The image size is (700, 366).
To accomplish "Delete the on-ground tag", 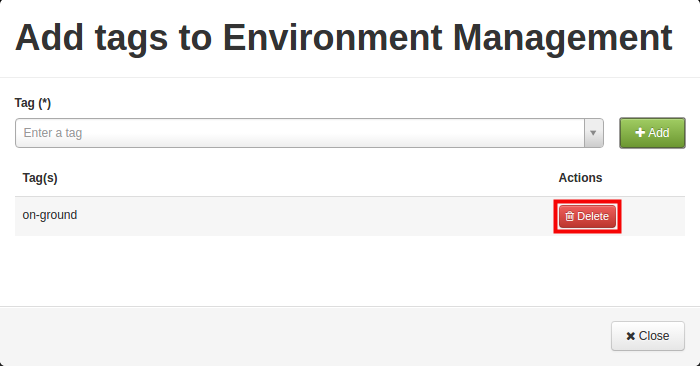I will coord(587,216).
